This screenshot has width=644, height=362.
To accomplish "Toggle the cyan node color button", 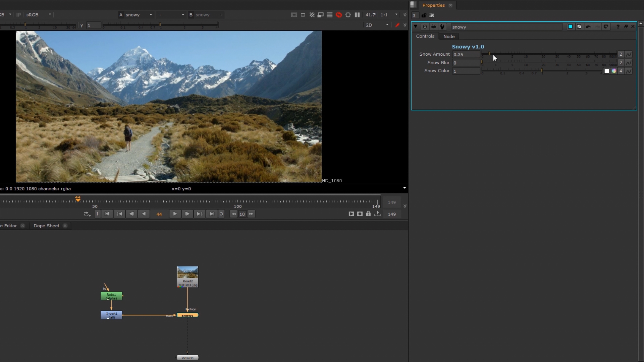I will (x=570, y=27).
